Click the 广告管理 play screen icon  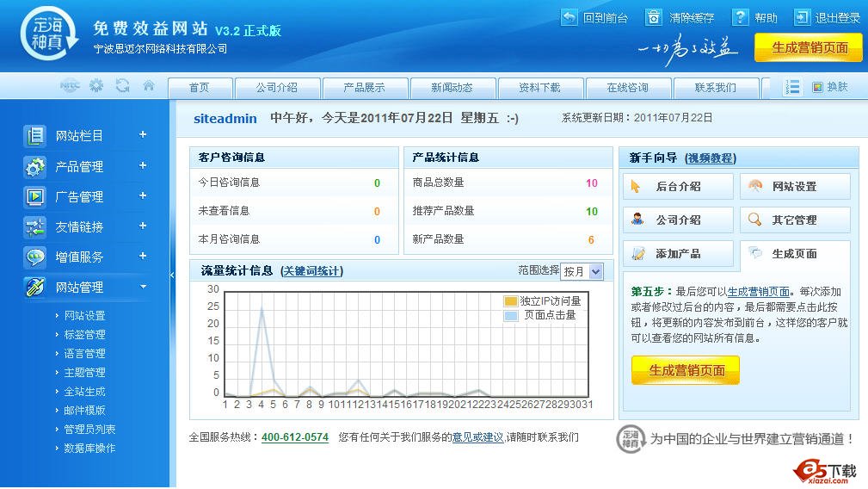pyautogui.click(x=35, y=197)
